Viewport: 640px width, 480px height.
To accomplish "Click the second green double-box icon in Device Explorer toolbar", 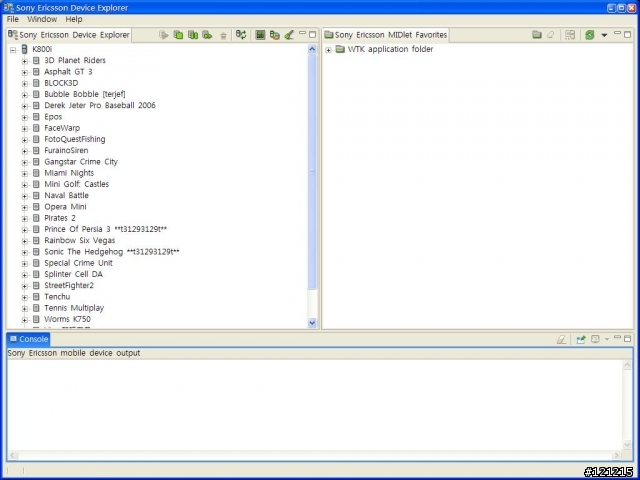I will click(193, 35).
